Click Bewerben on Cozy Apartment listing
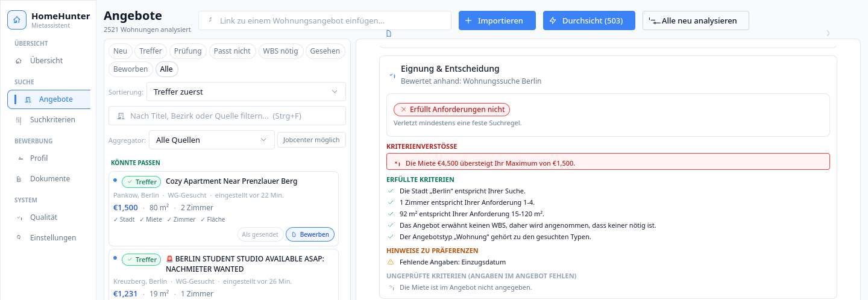 pyautogui.click(x=310, y=234)
